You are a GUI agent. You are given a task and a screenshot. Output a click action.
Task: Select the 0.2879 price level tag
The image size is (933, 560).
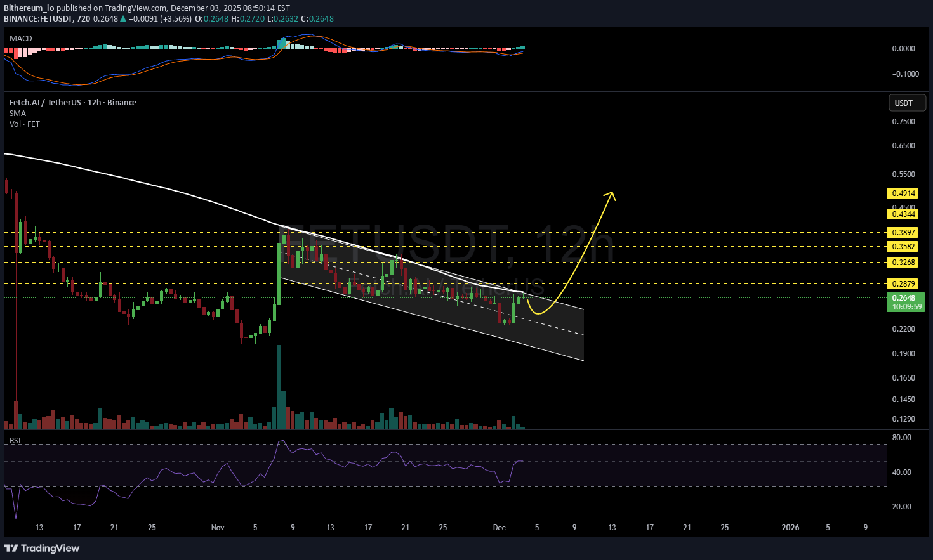tap(903, 284)
